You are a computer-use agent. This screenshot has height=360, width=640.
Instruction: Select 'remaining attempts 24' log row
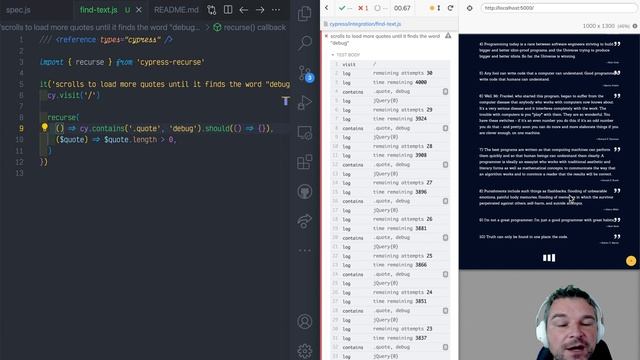390,292
